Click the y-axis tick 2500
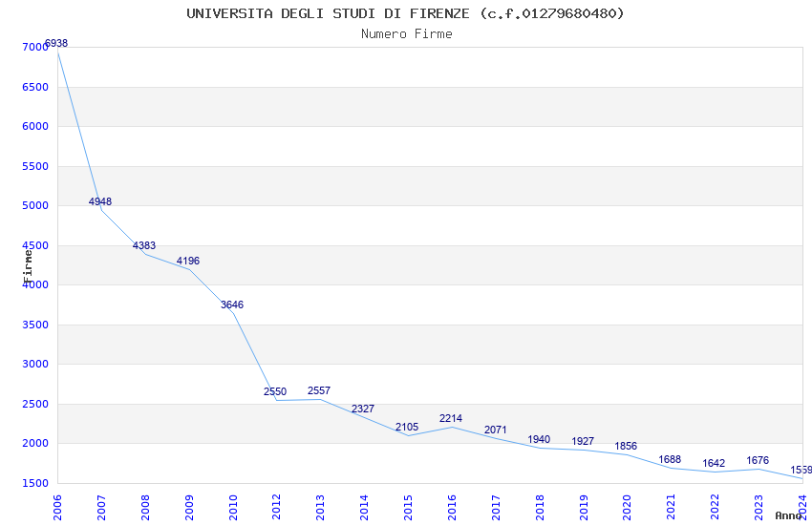This screenshot has width=812, height=525. pyautogui.click(x=35, y=404)
